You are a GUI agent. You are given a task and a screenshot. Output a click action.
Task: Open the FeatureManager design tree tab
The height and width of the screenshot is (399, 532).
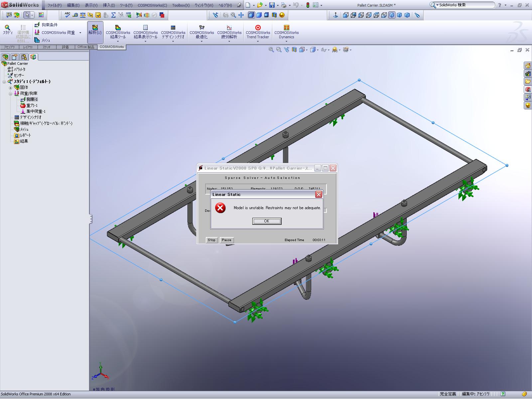[x=5, y=57]
